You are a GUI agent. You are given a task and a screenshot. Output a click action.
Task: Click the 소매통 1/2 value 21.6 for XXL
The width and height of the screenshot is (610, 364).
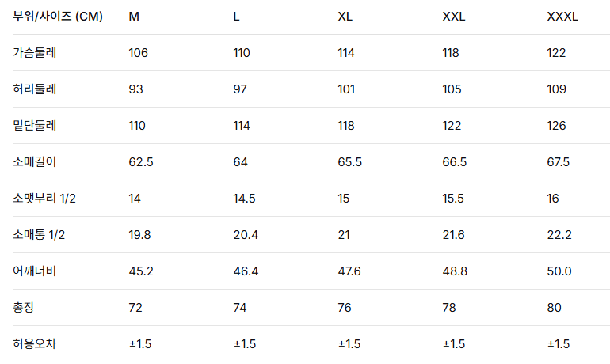coord(454,235)
